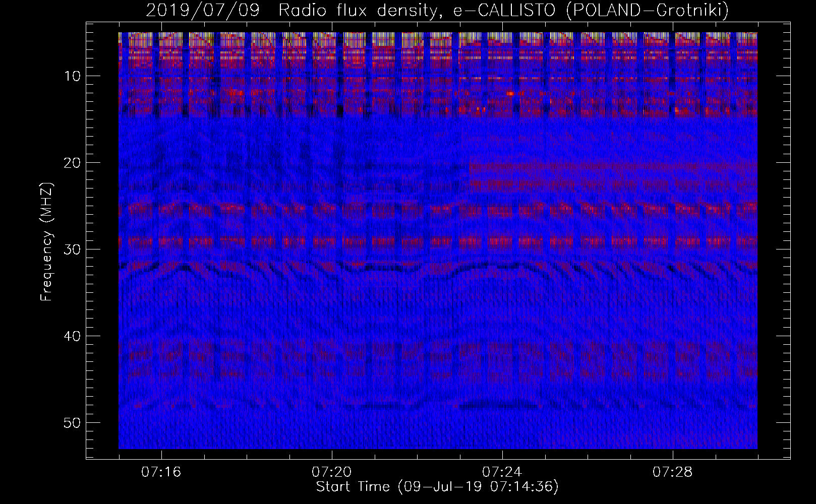Click the 10 MHz frequency tick label
This screenshot has height=504, width=816.
[x=73, y=76]
